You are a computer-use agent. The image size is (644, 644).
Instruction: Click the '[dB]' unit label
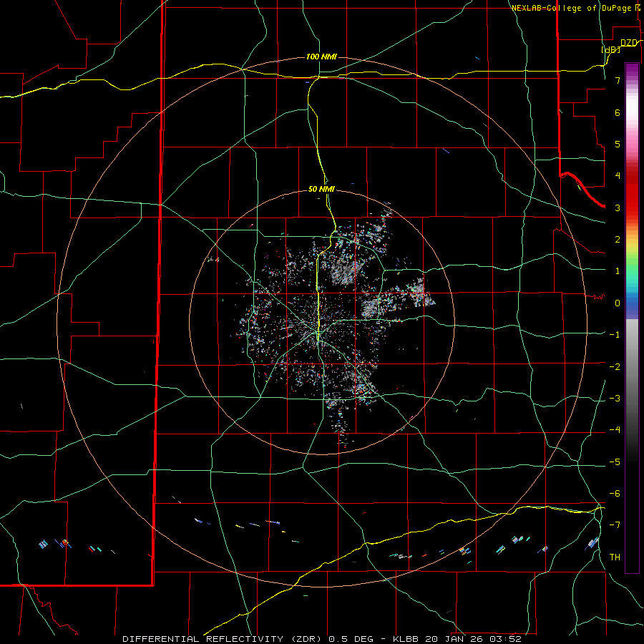[x=611, y=49]
